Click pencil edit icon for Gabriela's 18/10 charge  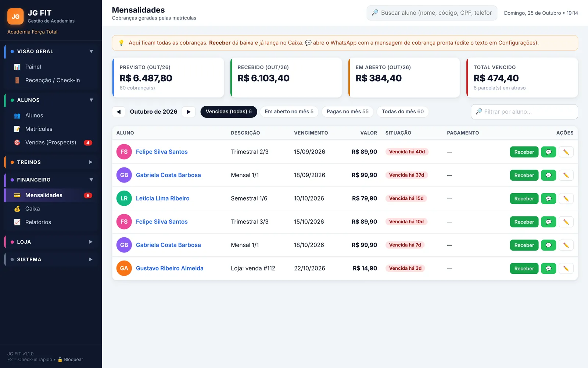coord(566,245)
